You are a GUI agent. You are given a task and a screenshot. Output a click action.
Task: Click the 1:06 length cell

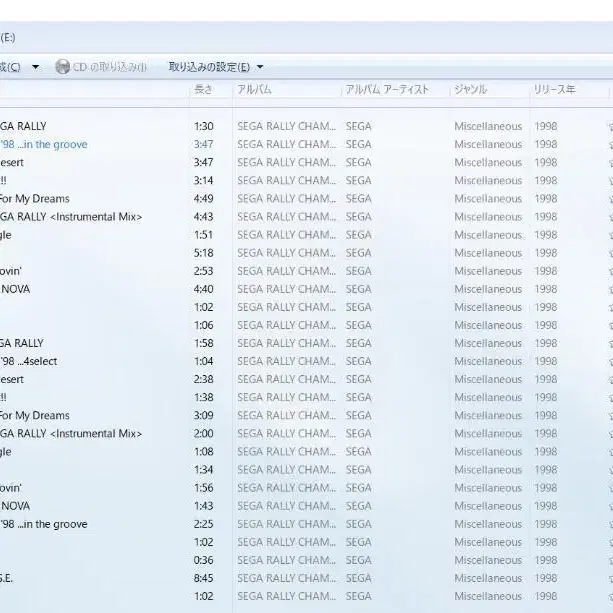tap(204, 325)
